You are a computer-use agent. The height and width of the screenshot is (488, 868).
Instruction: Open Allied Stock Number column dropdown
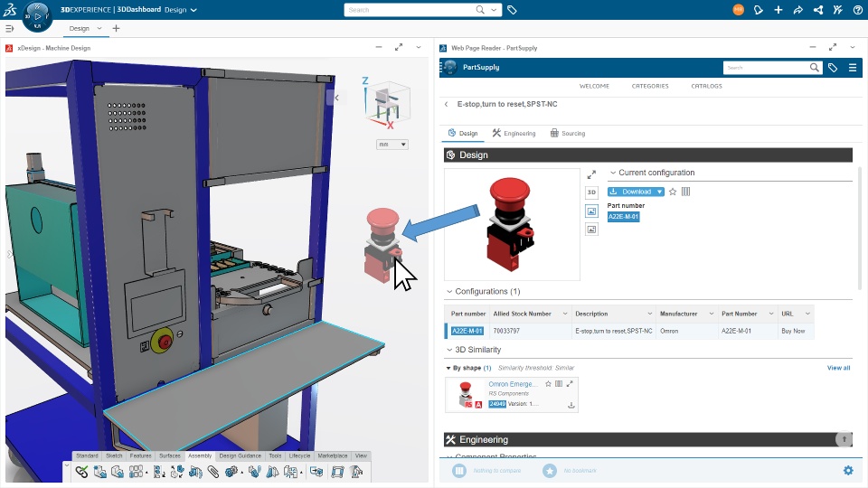coord(564,314)
